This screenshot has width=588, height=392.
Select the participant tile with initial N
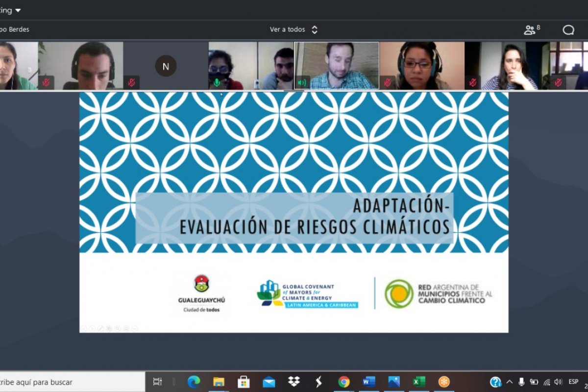pyautogui.click(x=166, y=66)
